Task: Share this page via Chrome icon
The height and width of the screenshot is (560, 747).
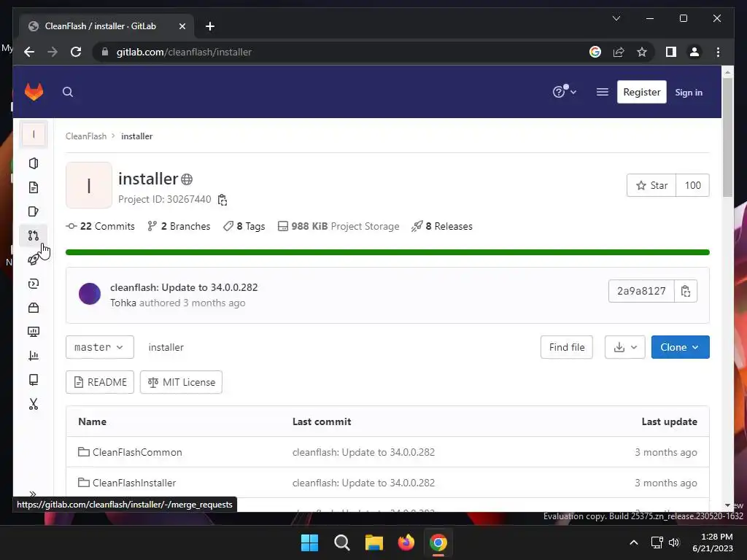Action: (x=619, y=52)
